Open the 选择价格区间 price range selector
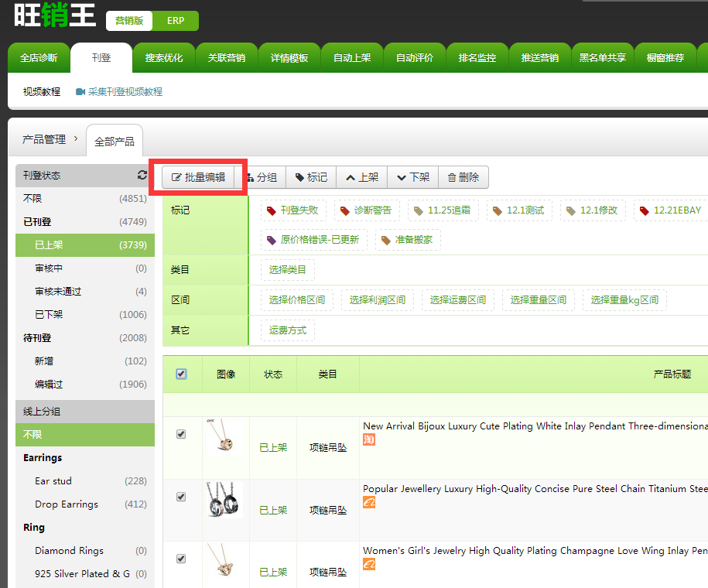 point(297,300)
